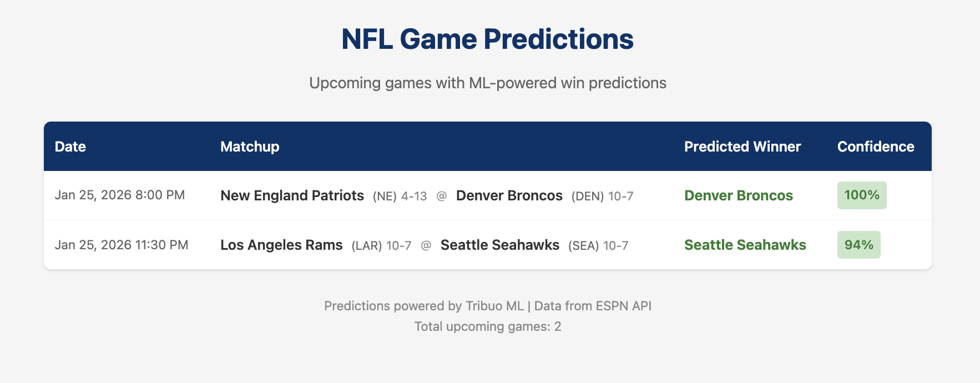980x383 pixels.
Task: Click the Denver Broncos predicted winner link
Action: pos(739,195)
